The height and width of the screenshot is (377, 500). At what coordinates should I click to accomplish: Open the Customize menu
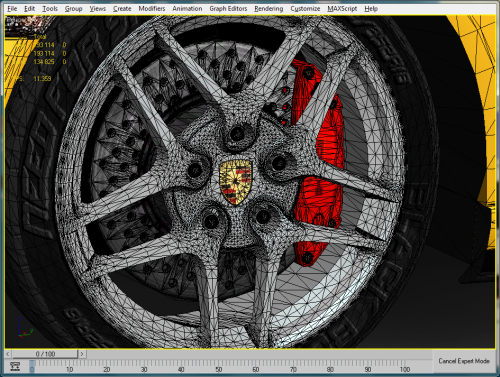pyautogui.click(x=305, y=8)
